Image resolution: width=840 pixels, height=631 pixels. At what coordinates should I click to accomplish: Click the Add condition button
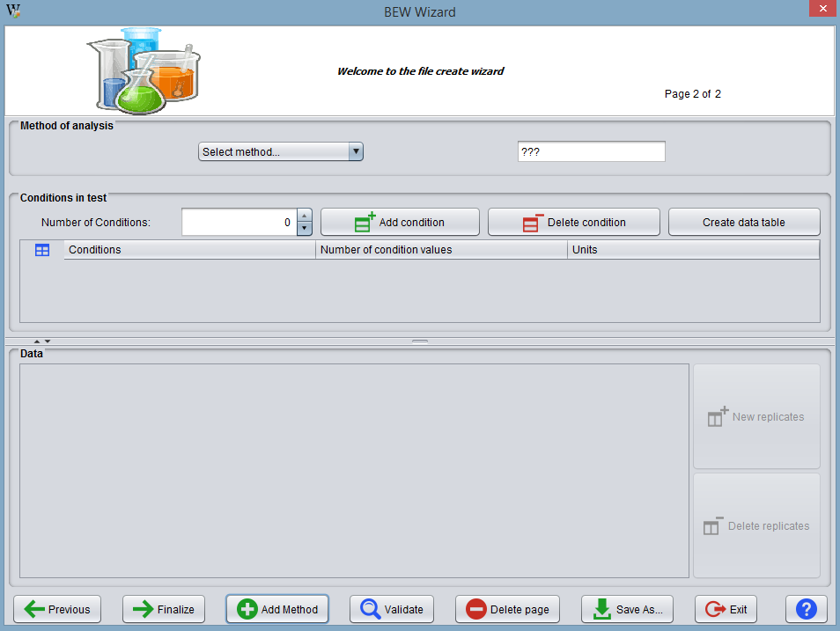pyautogui.click(x=400, y=222)
